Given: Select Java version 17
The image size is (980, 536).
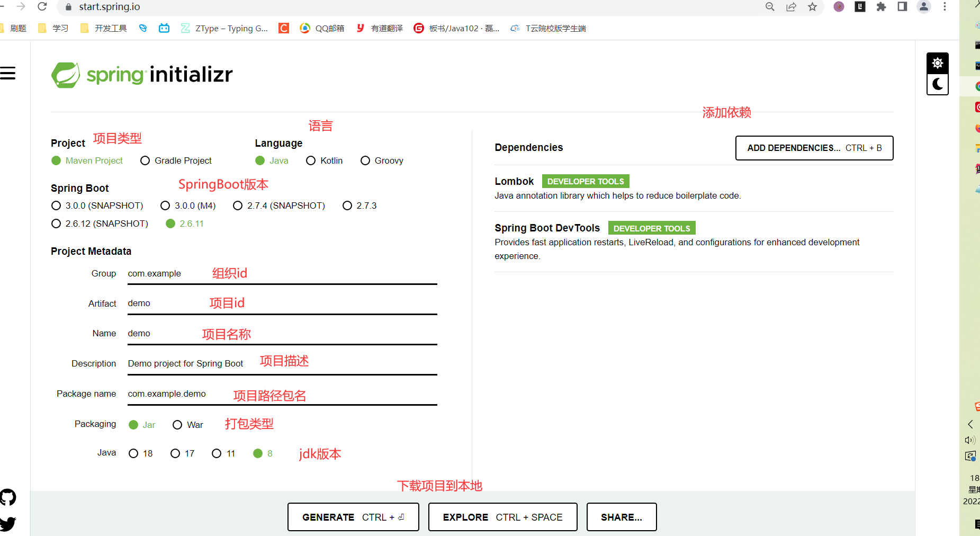Looking at the screenshot, I should coord(183,453).
